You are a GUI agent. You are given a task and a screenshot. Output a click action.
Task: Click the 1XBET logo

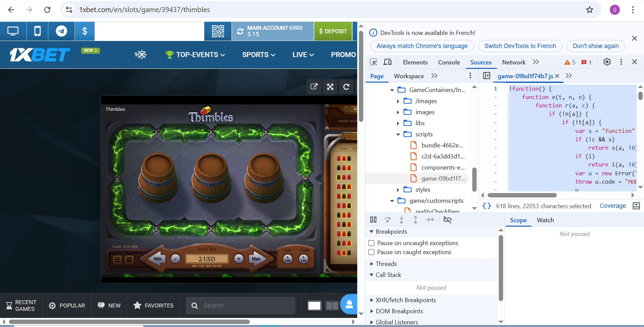(40, 55)
